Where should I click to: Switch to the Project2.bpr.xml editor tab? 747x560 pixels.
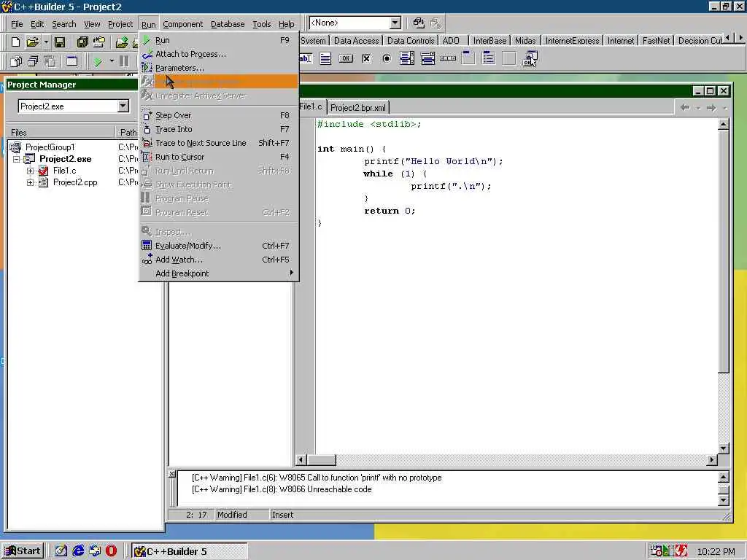click(358, 108)
